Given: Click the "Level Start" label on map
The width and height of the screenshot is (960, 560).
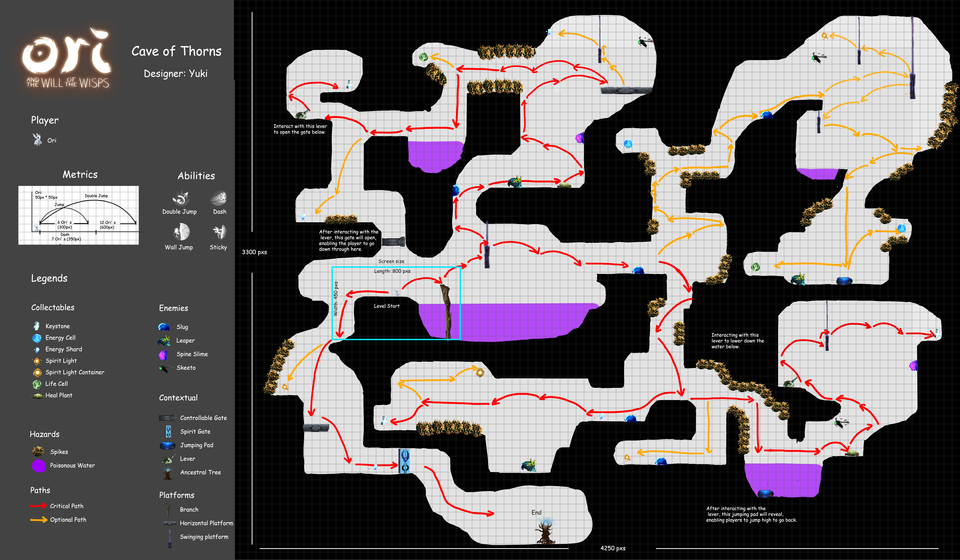Looking at the screenshot, I should click(x=387, y=306).
